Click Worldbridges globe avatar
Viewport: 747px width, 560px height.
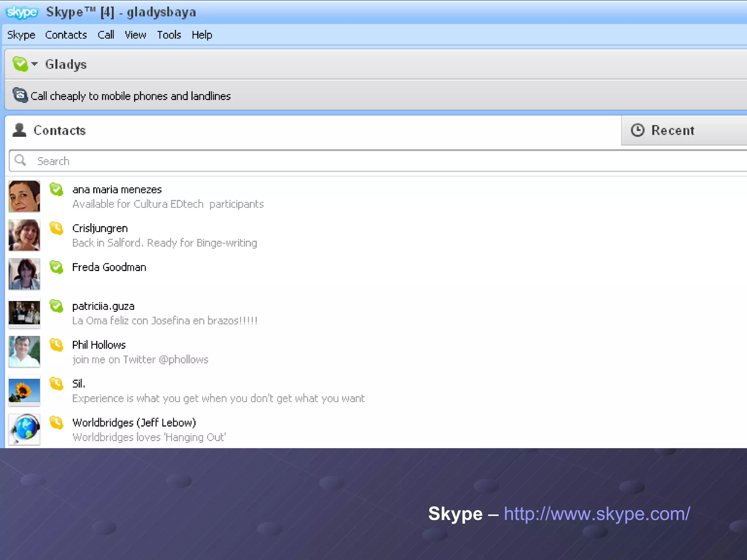tap(24, 429)
